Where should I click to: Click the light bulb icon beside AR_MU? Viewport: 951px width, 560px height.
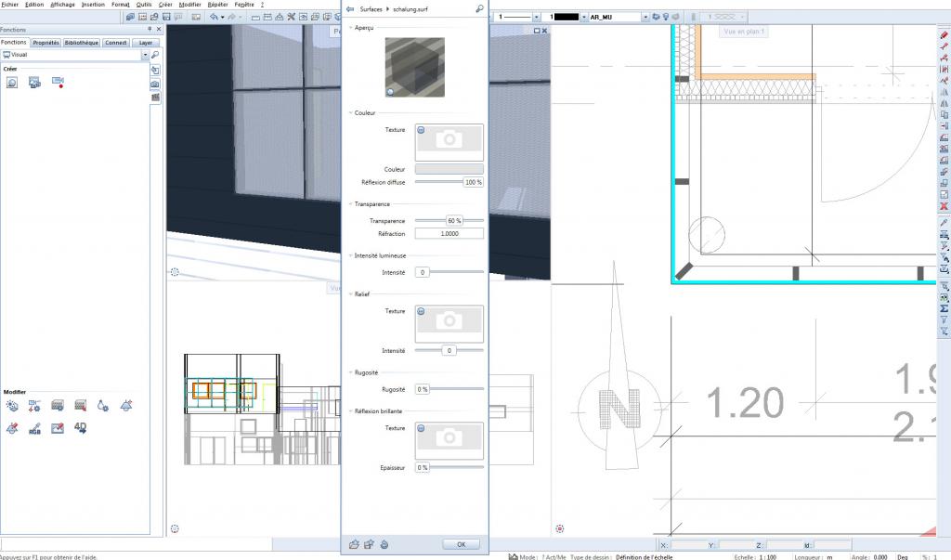click(665, 17)
